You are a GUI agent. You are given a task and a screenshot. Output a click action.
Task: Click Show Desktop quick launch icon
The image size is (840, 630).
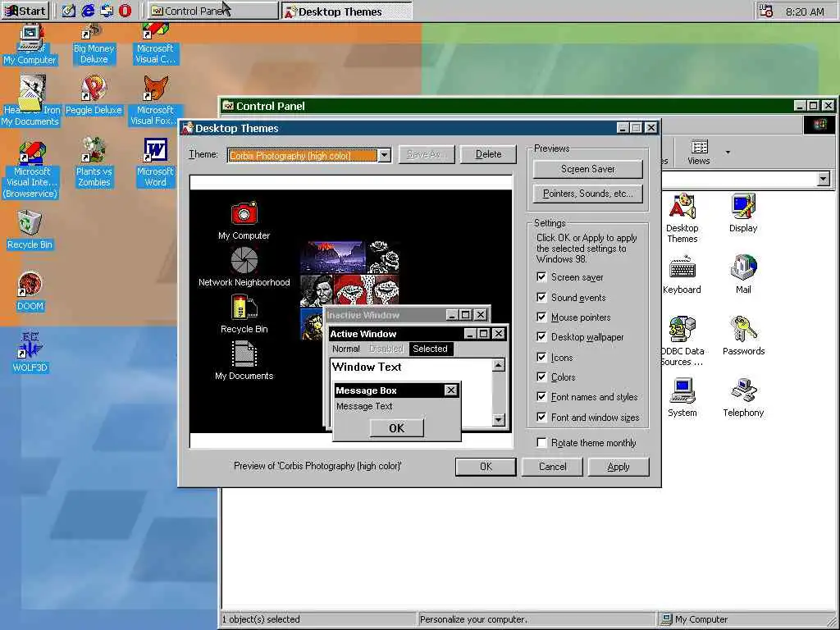coord(68,11)
